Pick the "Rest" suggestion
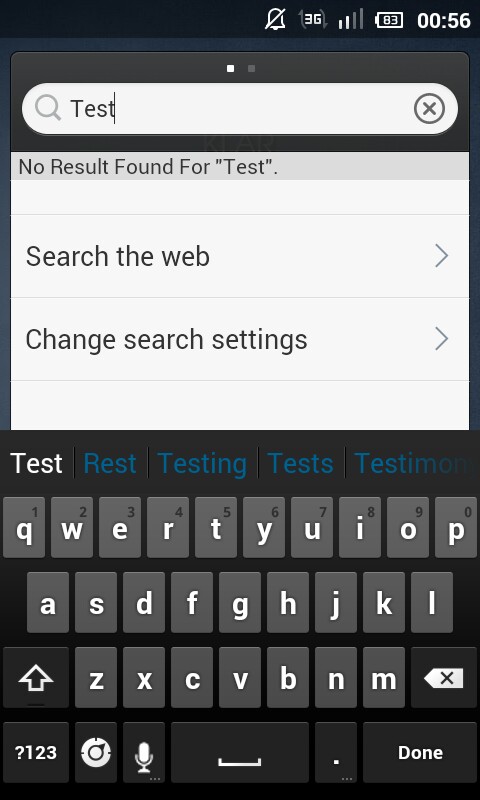The height and width of the screenshot is (800, 480). pyautogui.click(x=110, y=463)
